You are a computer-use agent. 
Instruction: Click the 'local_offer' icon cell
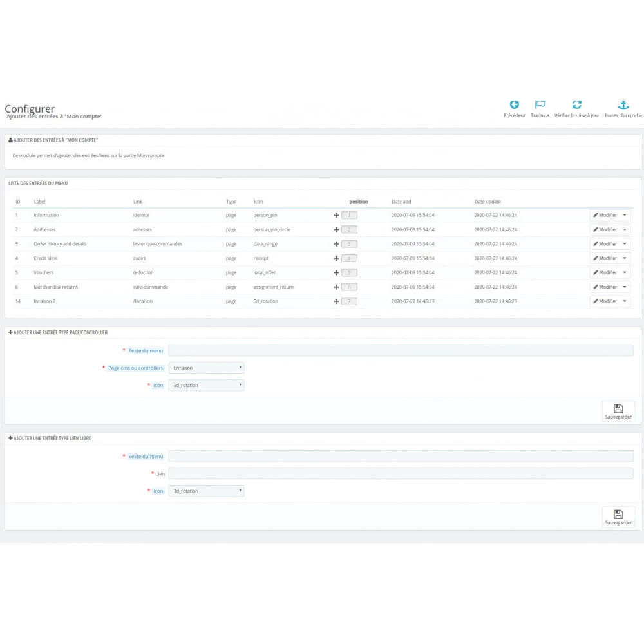tap(264, 272)
